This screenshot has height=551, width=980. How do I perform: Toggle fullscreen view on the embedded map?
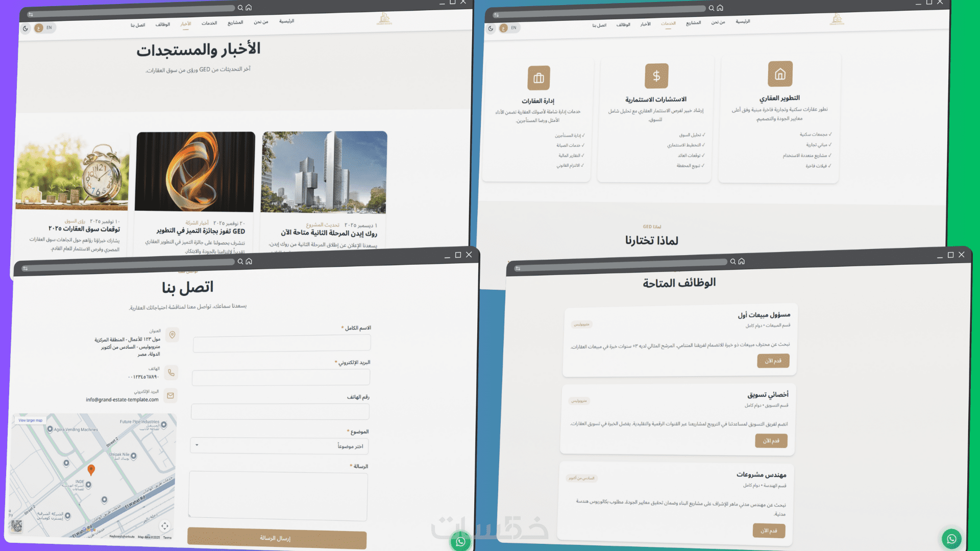coord(165,526)
